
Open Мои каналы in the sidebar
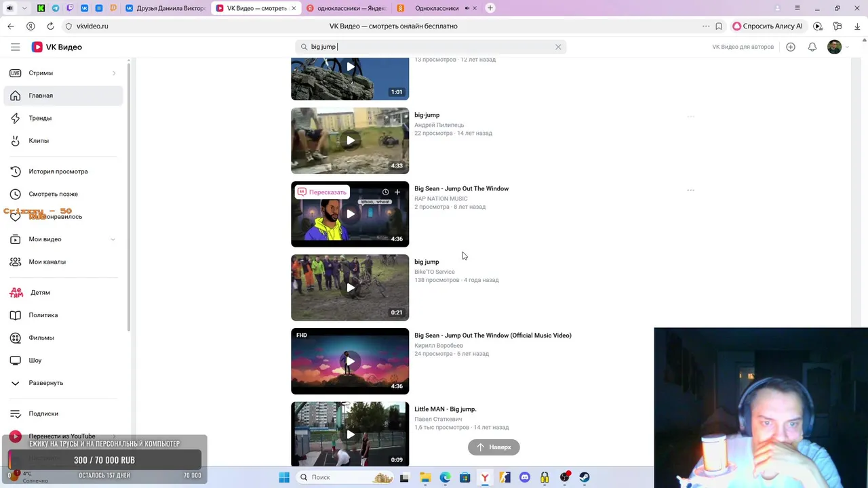click(x=63, y=262)
